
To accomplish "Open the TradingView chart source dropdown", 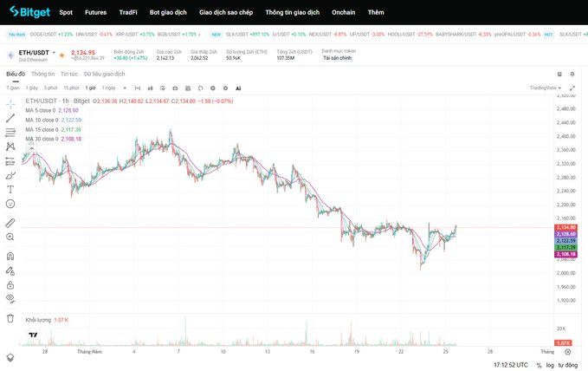I will [x=546, y=88].
